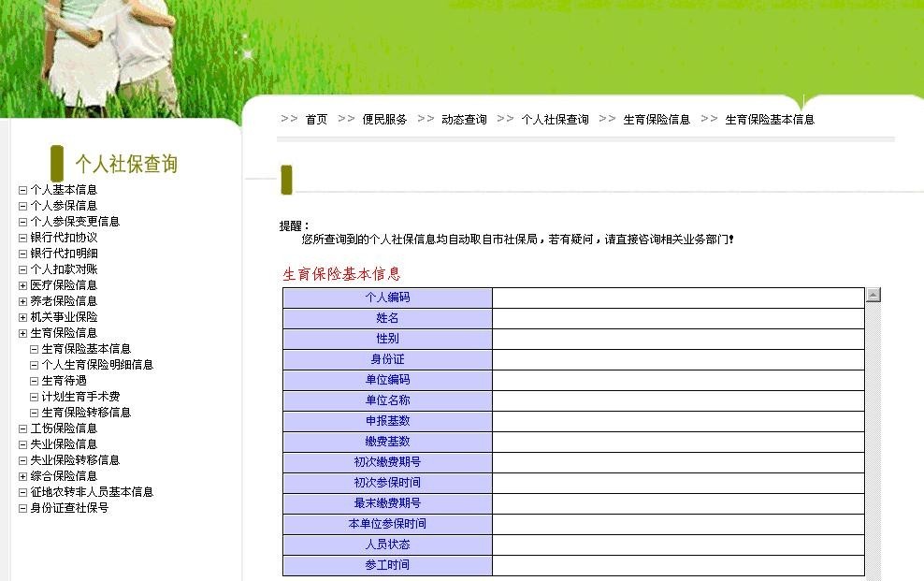
Task: Select 身份证查社保号 in the sidebar
Action: tap(67, 507)
